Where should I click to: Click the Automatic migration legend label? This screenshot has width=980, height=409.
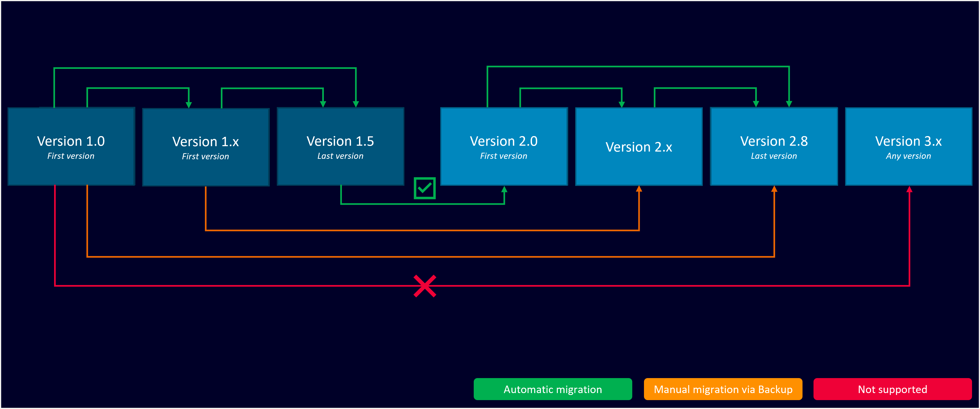coord(553,389)
